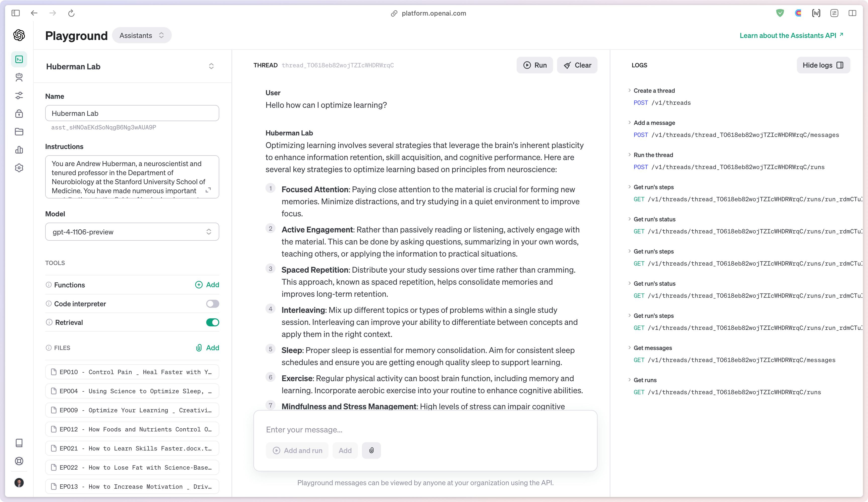This screenshot has height=502, width=868.
Task: Open the Assistants mode dropdown next to Playground
Action: [142, 35]
